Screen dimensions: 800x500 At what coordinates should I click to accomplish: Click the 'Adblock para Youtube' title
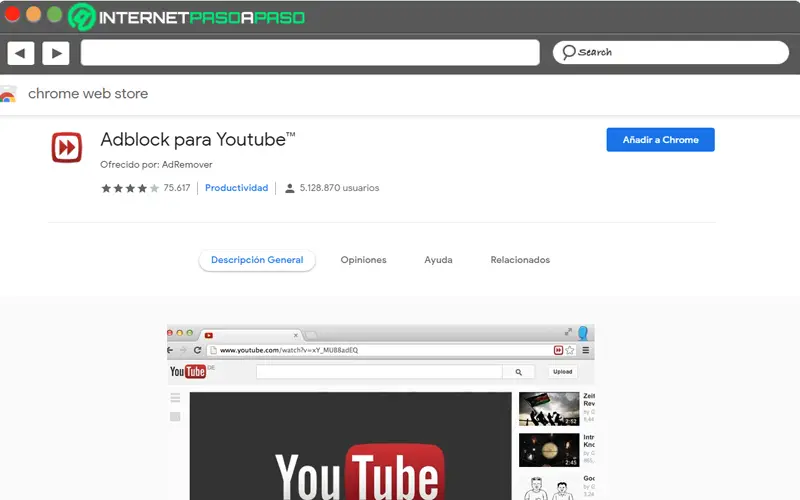pos(197,139)
